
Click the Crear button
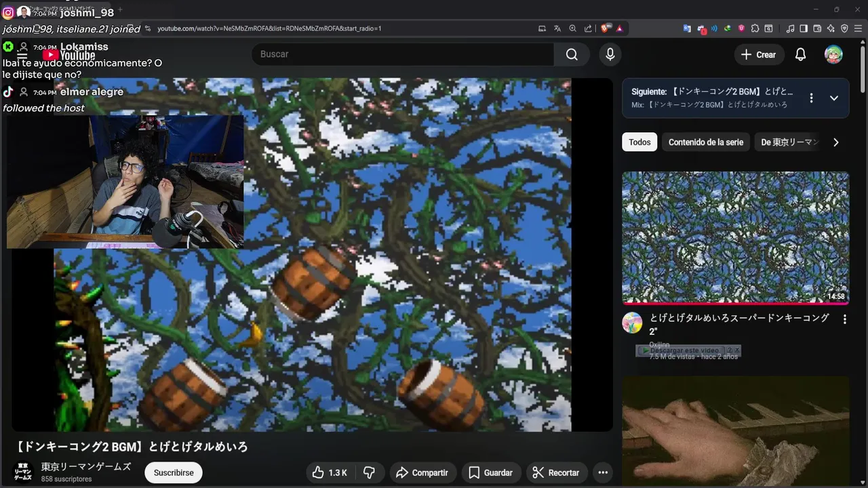click(759, 55)
